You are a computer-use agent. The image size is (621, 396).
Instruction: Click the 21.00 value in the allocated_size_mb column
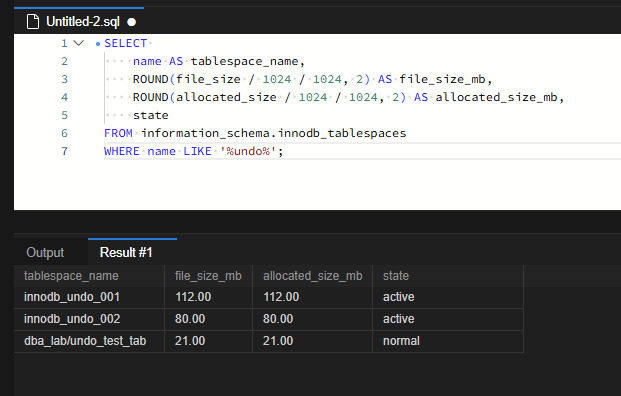(278, 341)
